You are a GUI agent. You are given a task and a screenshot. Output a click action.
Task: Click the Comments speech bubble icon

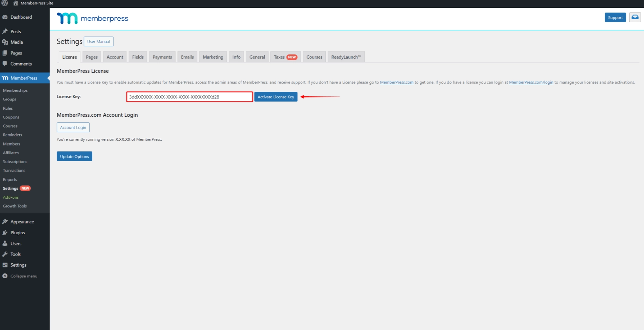pyautogui.click(x=5, y=64)
